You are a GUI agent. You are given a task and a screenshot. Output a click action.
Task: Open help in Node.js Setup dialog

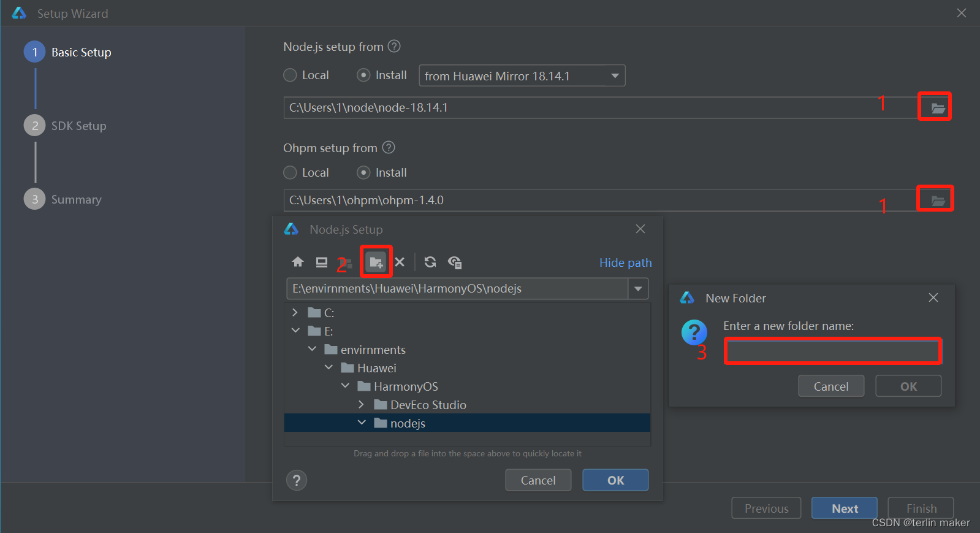point(297,480)
